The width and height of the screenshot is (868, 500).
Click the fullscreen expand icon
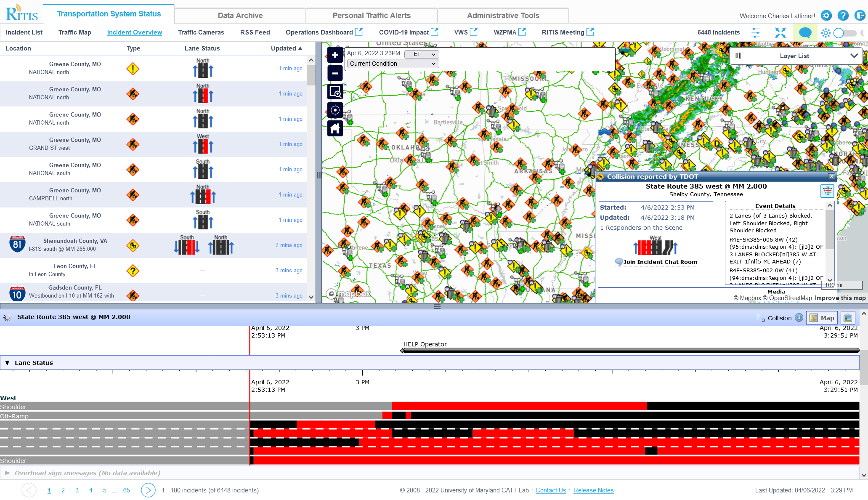pyautogui.click(x=780, y=32)
